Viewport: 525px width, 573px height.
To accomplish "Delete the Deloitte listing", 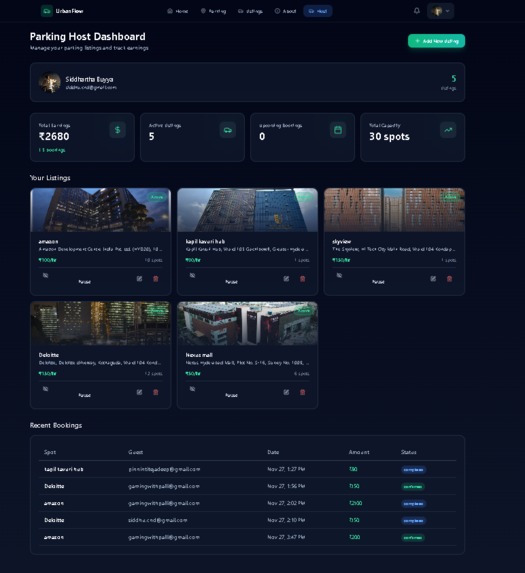I will pyautogui.click(x=156, y=392).
